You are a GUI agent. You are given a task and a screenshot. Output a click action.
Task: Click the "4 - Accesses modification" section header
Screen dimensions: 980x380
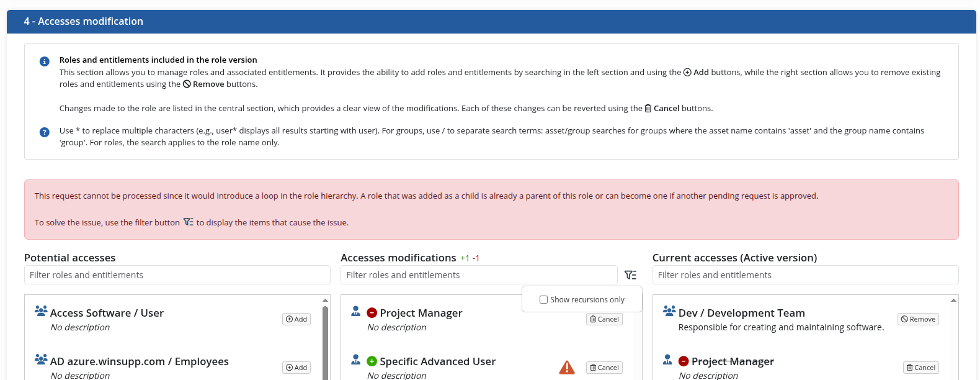[x=491, y=22]
